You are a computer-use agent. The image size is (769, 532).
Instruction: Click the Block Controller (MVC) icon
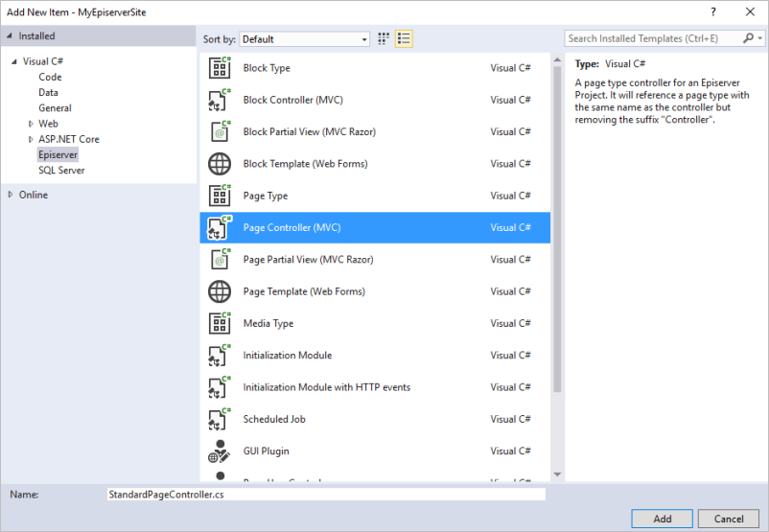[220, 100]
